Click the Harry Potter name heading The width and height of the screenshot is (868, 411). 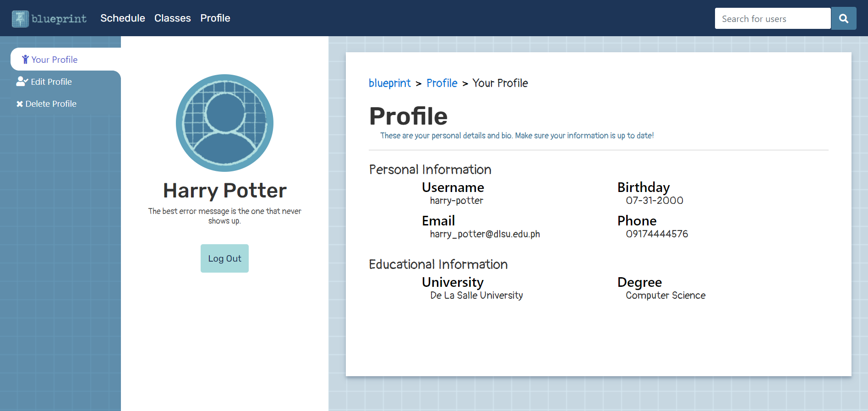pos(225,190)
